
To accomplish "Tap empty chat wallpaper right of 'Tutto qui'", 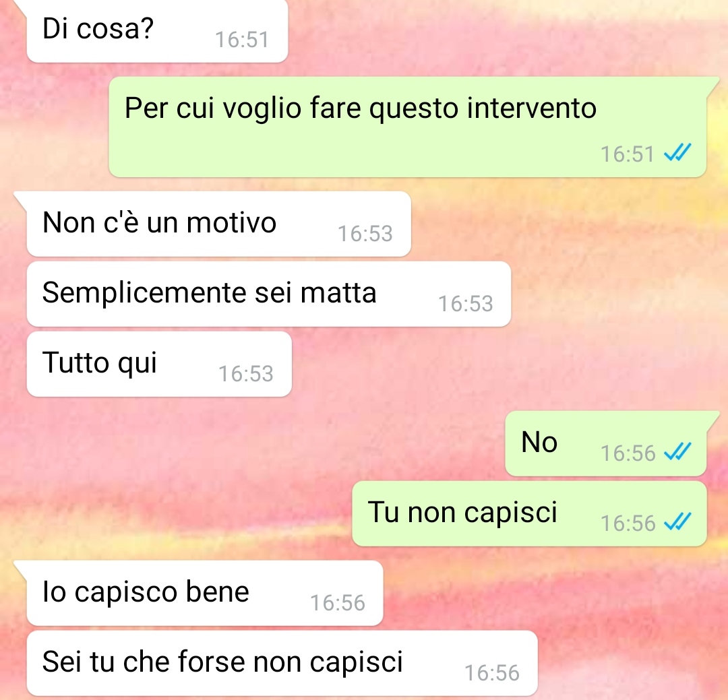I will (464, 367).
